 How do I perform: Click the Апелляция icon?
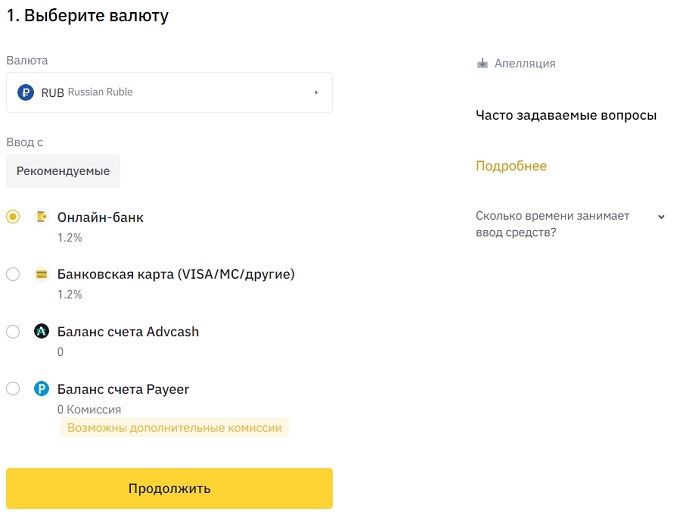pyautogui.click(x=483, y=63)
